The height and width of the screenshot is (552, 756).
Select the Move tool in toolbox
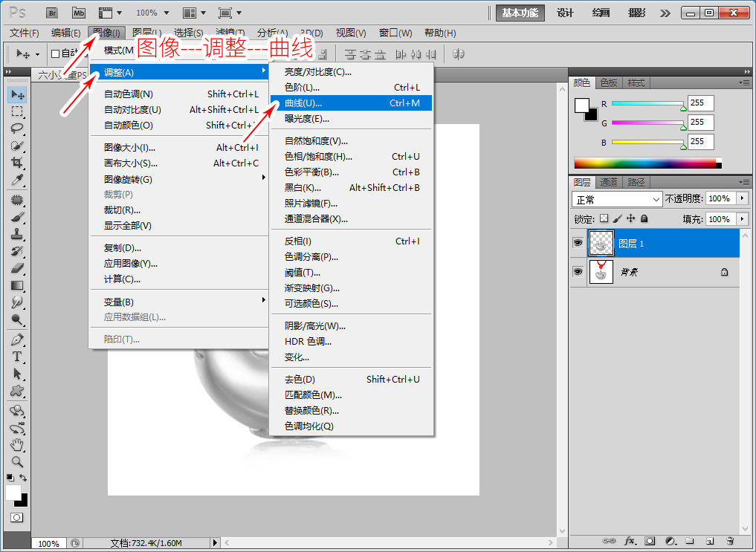(x=17, y=94)
